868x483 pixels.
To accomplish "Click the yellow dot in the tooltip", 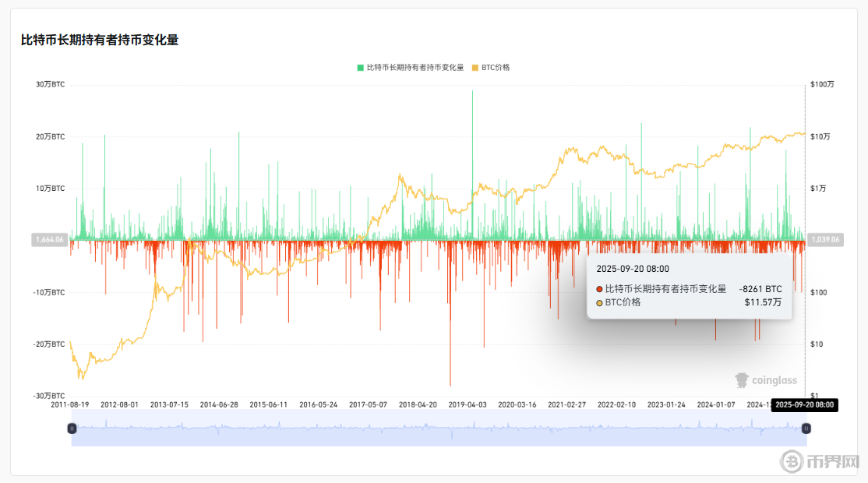I will [x=599, y=302].
